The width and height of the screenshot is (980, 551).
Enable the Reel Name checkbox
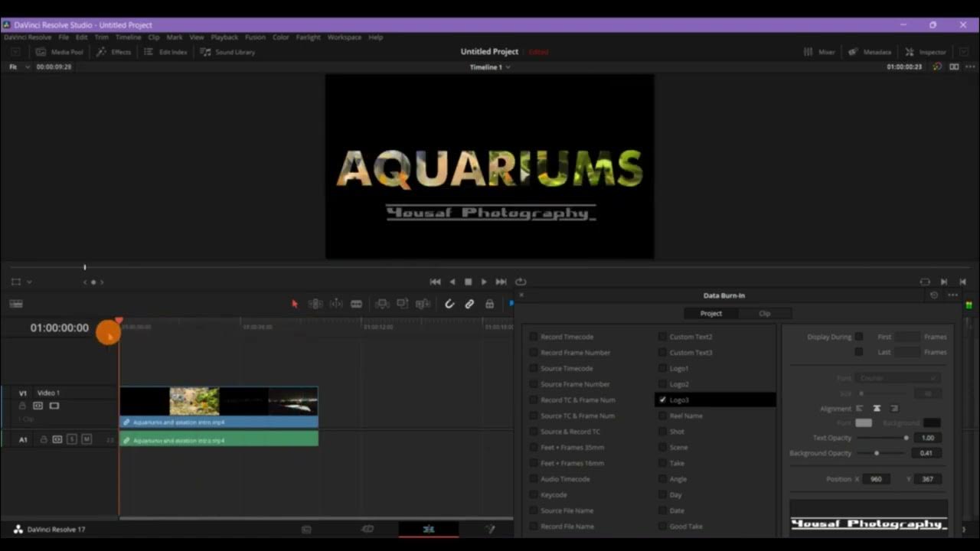(x=662, y=416)
